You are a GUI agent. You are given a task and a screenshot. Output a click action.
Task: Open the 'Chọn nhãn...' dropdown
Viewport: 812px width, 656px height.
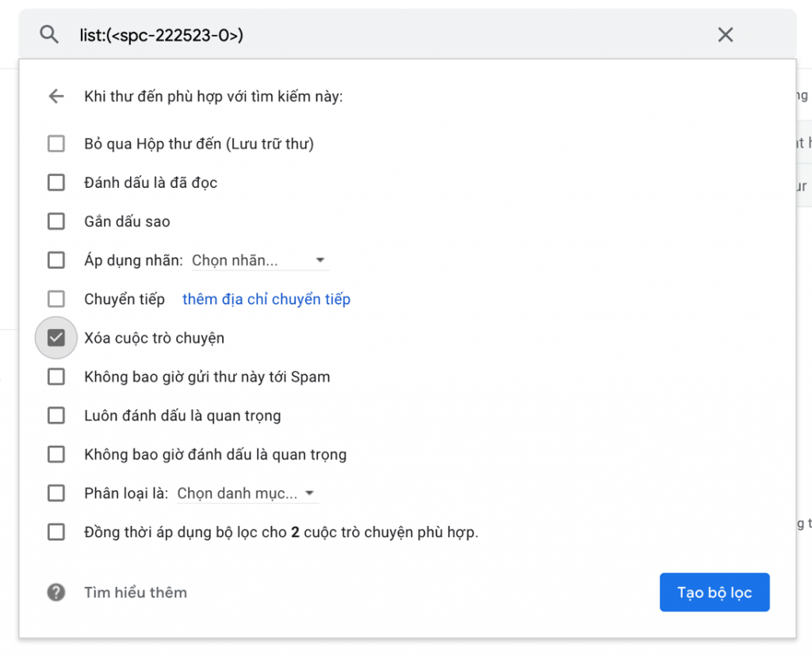tap(260, 259)
